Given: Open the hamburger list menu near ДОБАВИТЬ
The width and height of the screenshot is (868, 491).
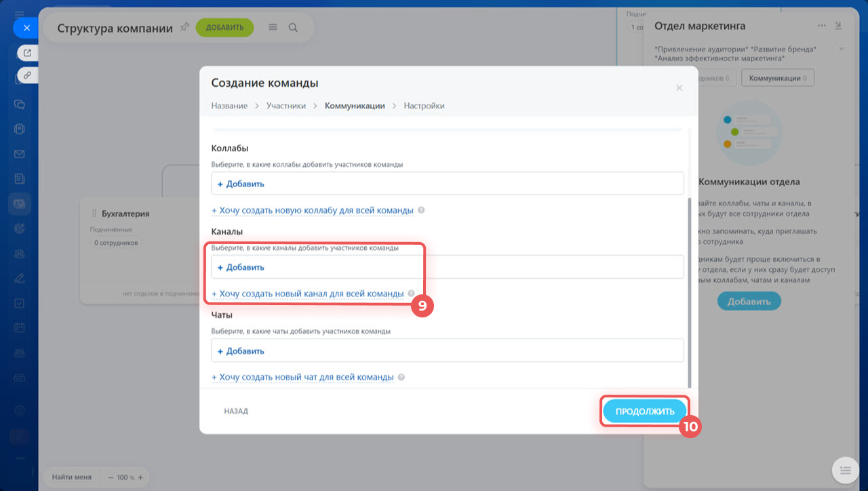Looking at the screenshot, I should click(x=273, y=28).
